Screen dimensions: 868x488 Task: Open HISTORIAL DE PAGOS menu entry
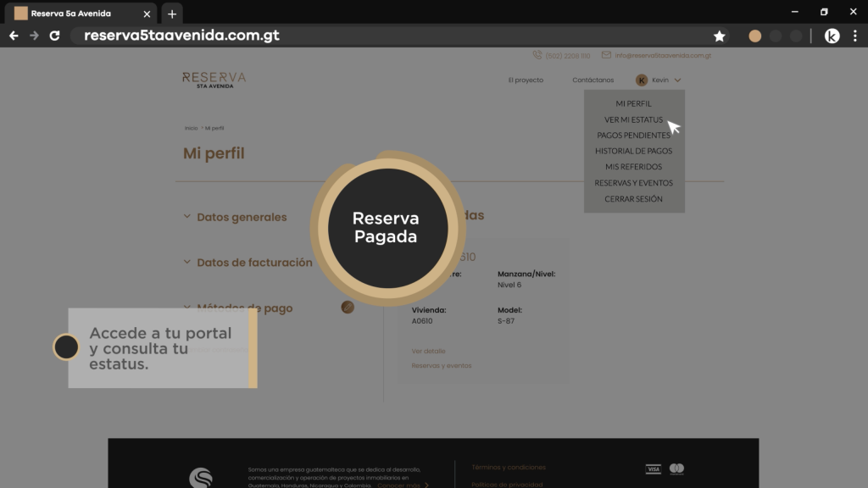[633, 151]
